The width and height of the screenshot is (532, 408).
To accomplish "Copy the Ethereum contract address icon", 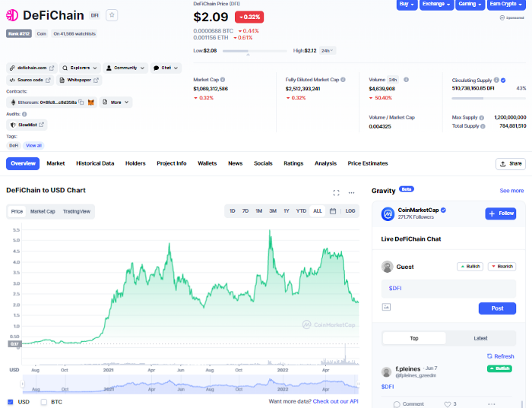I will click(81, 102).
